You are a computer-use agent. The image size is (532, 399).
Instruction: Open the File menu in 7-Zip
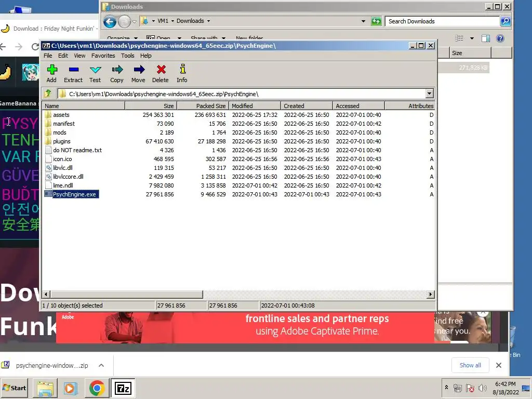tap(48, 56)
